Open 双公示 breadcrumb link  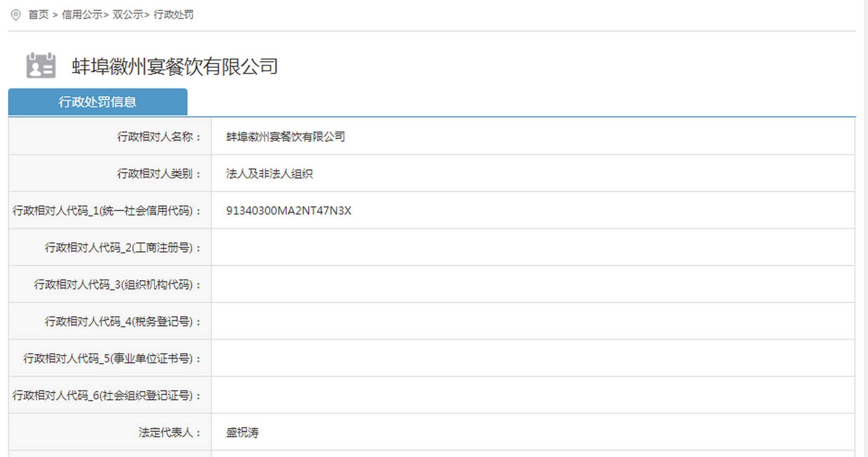pos(128,15)
